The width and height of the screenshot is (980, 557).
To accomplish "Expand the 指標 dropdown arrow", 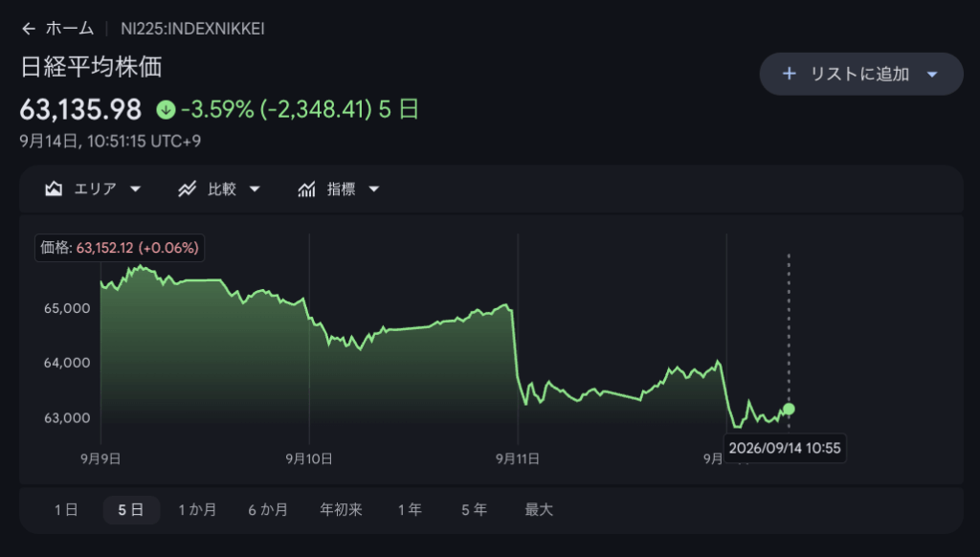I will tap(374, 189).
